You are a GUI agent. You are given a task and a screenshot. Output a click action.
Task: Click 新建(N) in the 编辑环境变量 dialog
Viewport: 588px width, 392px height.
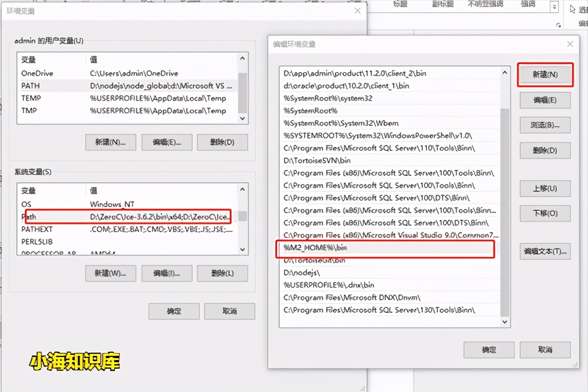click(x=545, y=75)
